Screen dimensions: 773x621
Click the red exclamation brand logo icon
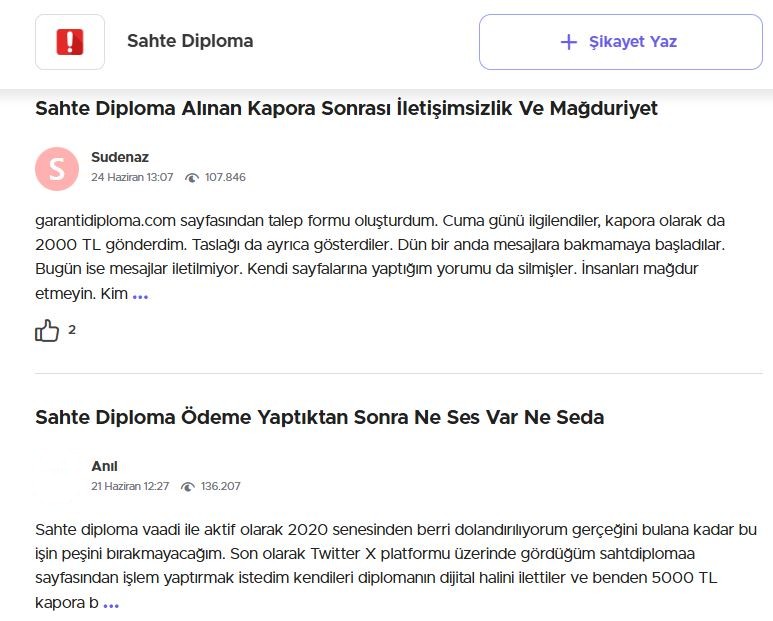[x=70, y=42]
